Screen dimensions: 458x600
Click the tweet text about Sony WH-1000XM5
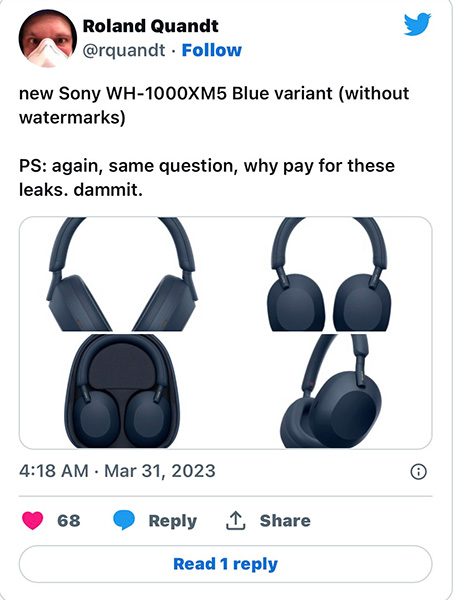(x=214, y=105)
